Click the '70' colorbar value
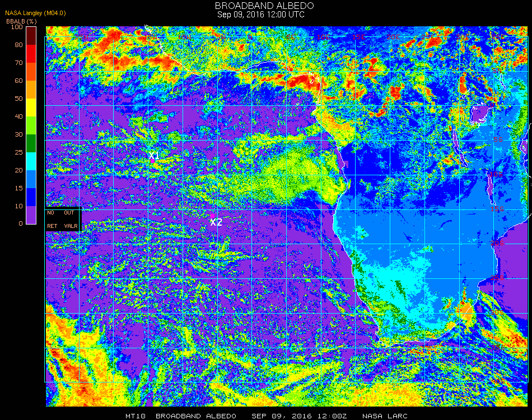Screen dimensions: 532x420 click(x=18, y=63)
